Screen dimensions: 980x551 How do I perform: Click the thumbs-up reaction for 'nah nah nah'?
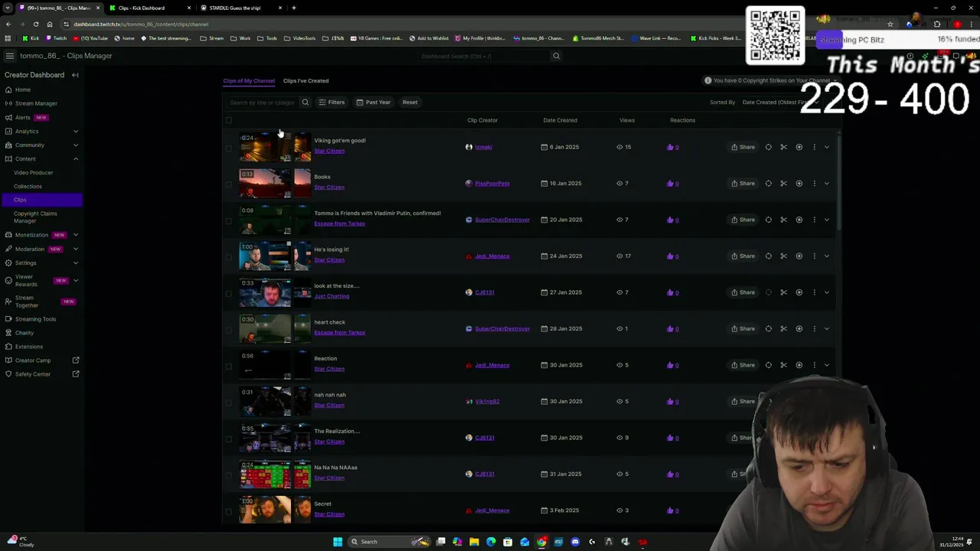click(x=670, y=402)
